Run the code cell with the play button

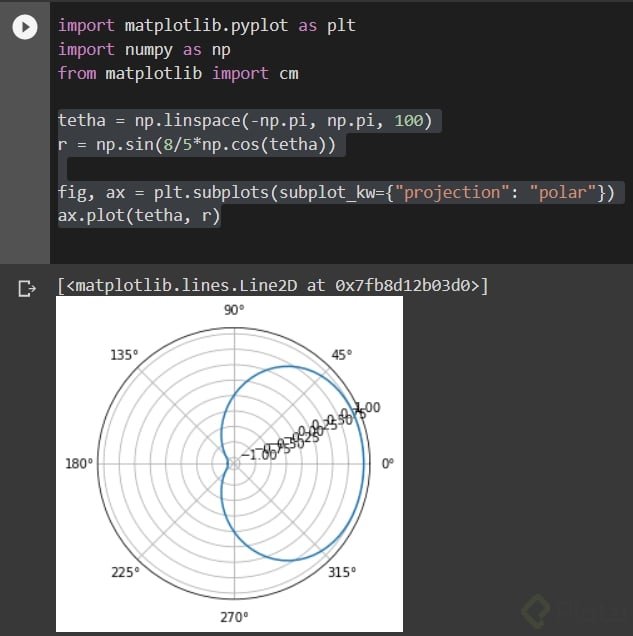pos(25,27)
